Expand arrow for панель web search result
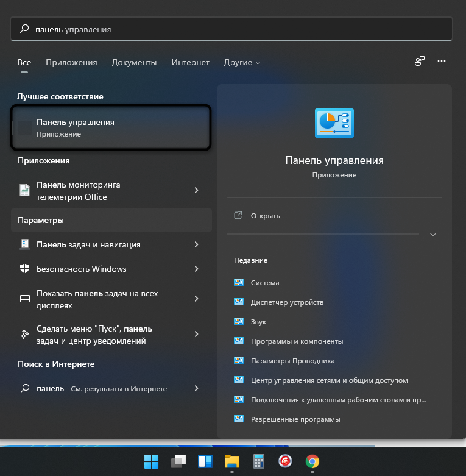The image size is (466, 476). click(196, 388)
